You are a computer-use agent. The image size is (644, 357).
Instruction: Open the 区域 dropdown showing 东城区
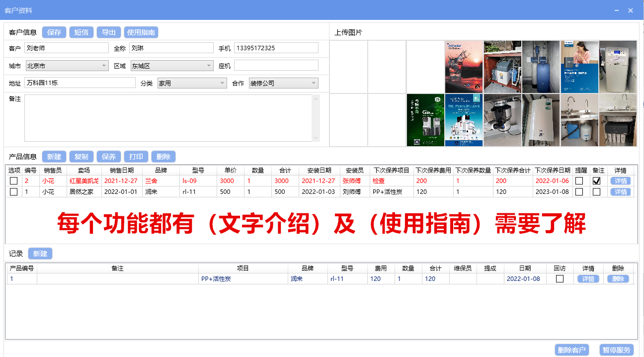coord(210,66)
